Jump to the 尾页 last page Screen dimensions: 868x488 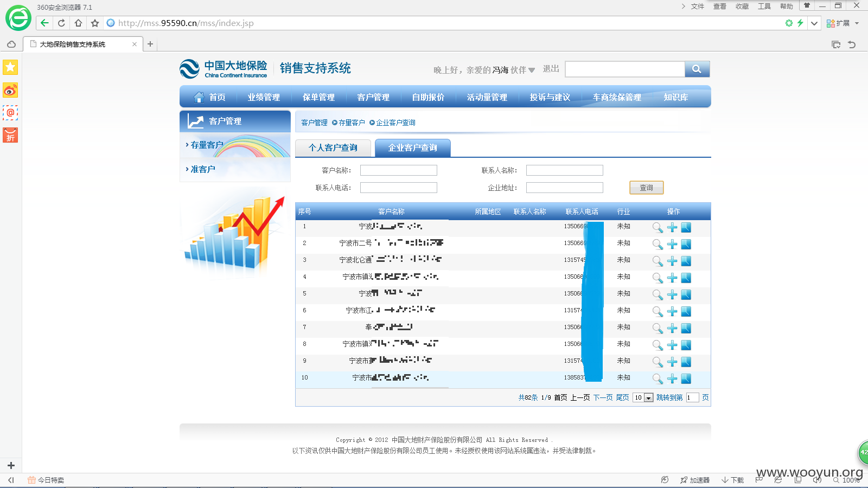tap(622, 397)
